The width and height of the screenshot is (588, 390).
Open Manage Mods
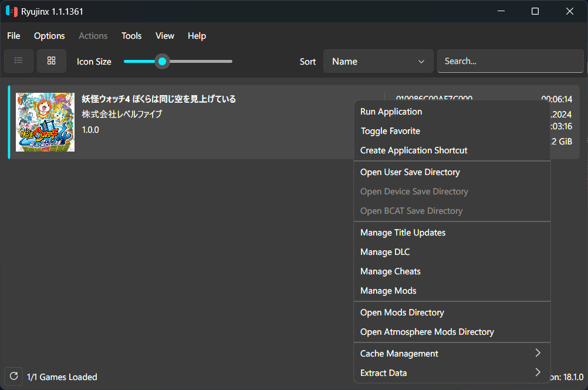[x=452, y=291]
